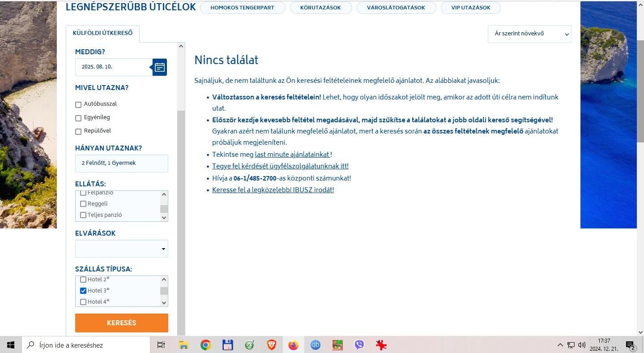The image size is (644, 353).
Task: Click the MEDDIG date field '2025. 08. 10.'
Action: 114,67
